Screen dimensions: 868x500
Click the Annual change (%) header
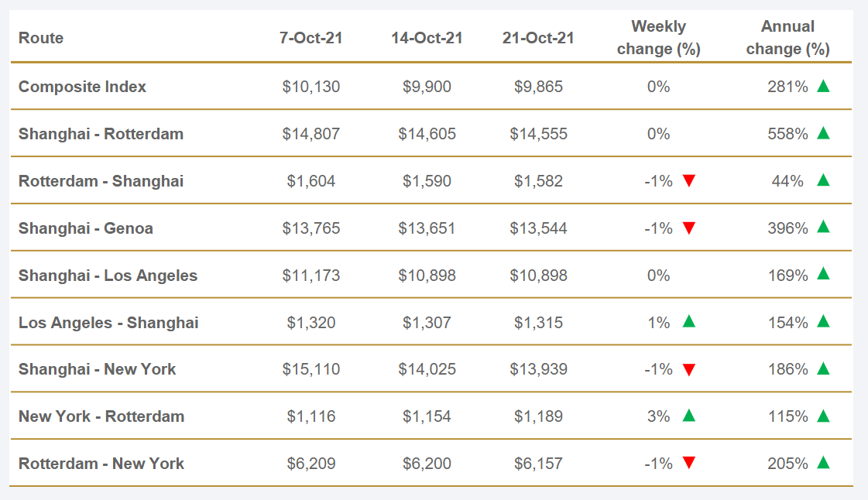click(787, 38)
